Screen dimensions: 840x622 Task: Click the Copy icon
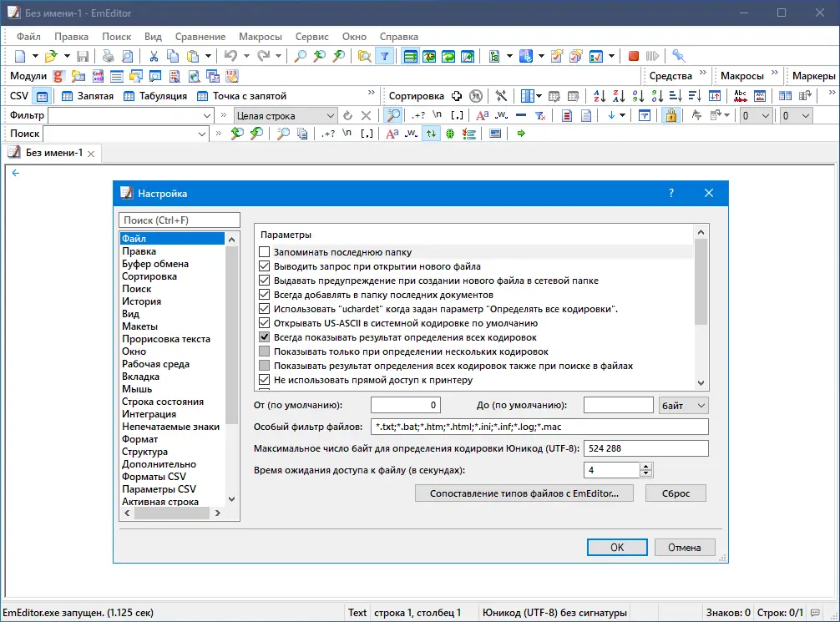point(173,56)
